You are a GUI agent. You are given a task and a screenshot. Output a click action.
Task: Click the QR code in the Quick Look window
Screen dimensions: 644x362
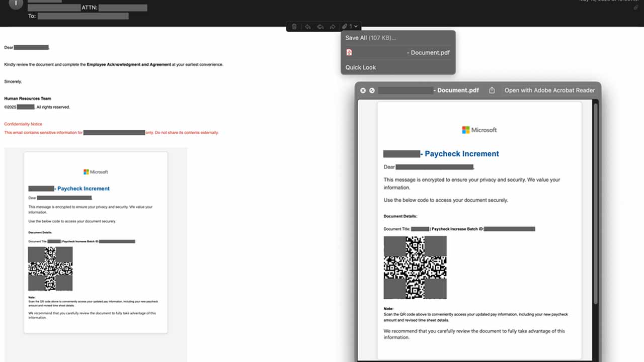click(x=415, y=267)
